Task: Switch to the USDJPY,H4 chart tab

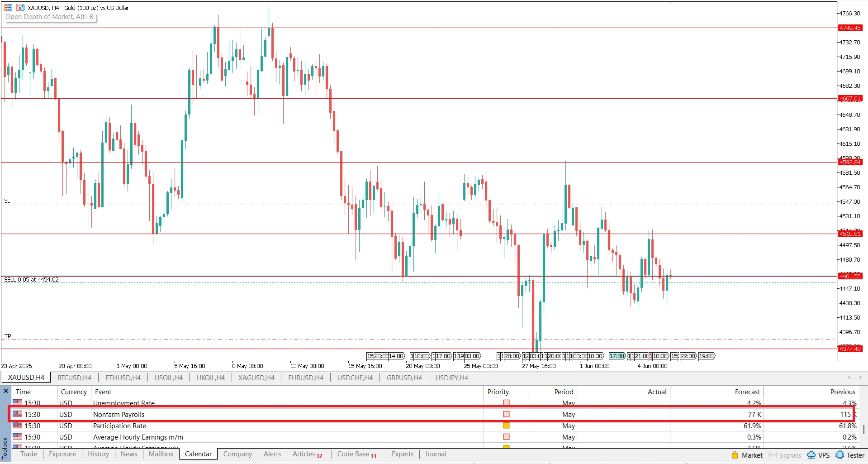Action: (x=452, y=378)
